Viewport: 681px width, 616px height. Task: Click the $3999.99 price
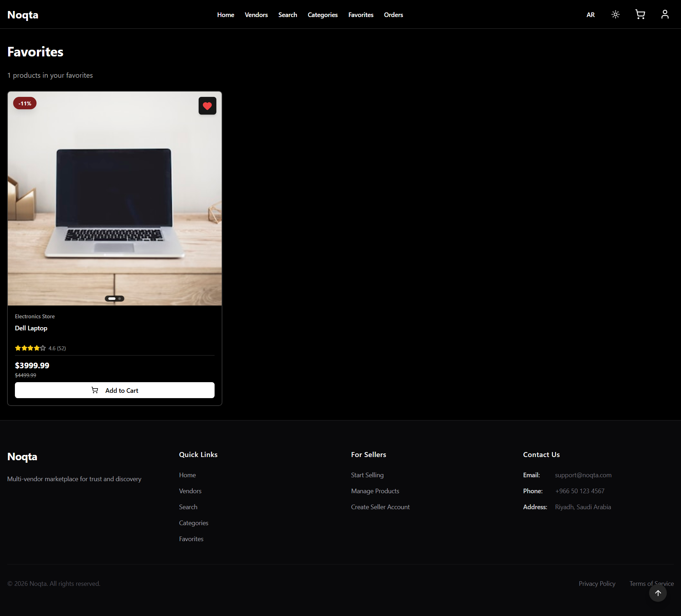(32, 365)
